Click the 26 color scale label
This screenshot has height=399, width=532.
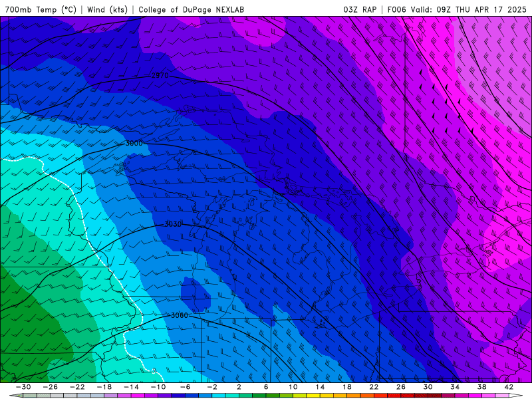click(401, 387)
